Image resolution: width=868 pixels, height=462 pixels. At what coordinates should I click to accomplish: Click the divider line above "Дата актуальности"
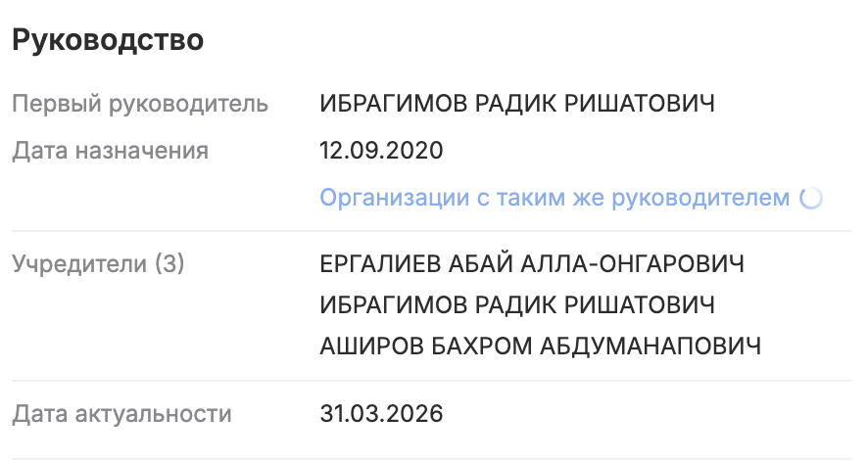coord(432,381)
